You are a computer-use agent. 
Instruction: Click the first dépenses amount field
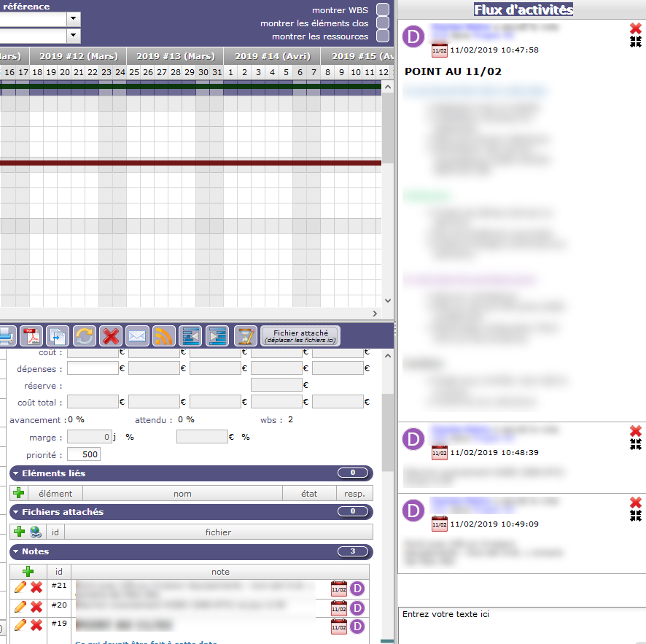click(x=93, y=368)
